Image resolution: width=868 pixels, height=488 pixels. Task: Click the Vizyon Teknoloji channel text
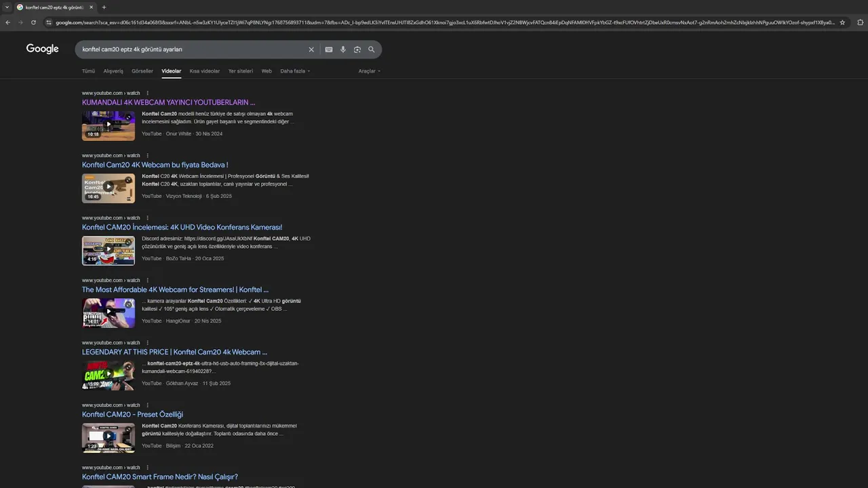coord(184,196)
